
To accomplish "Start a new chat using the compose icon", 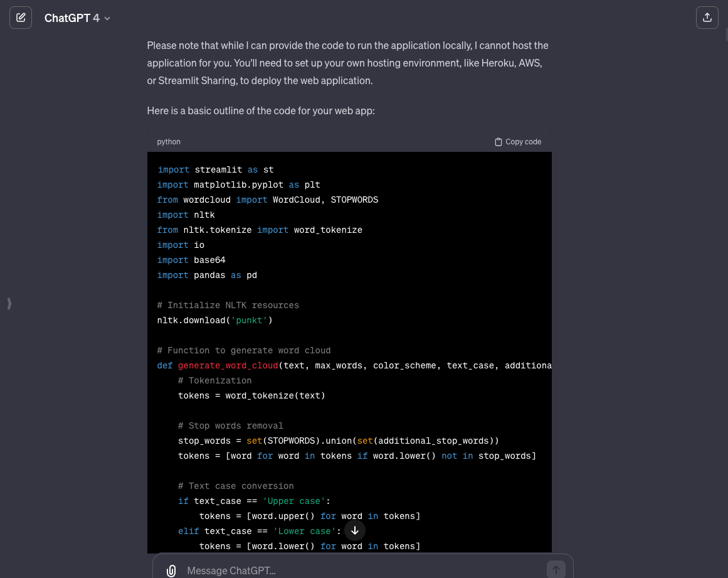I will [x=21, y=18].
